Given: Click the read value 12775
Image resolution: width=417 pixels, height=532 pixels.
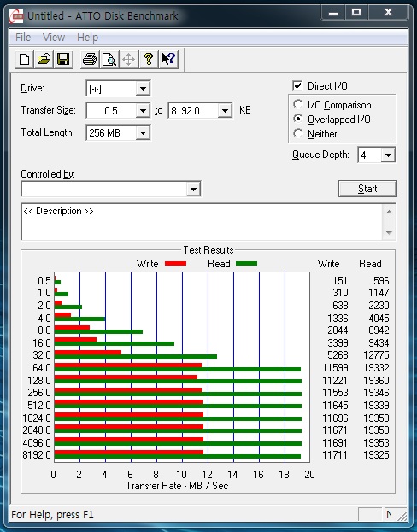Looking at the screenshot, I should click(376, 355).
